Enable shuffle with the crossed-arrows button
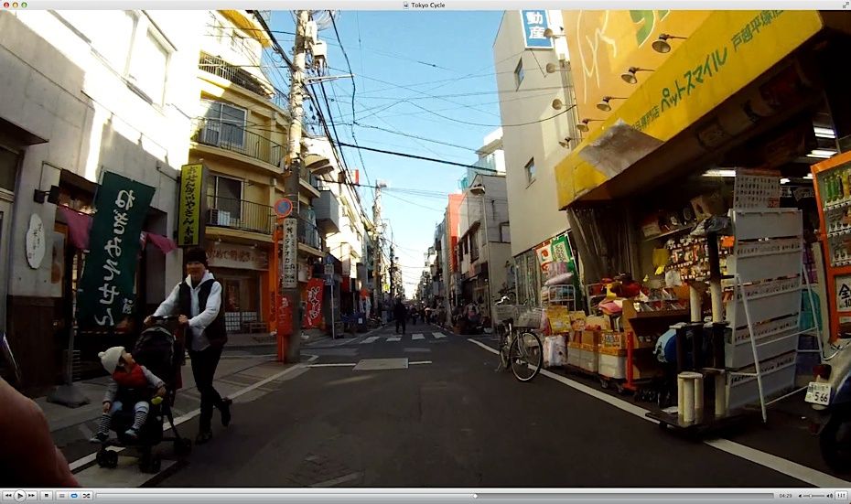This screenshot has width=851, height=504. (86, 495)
